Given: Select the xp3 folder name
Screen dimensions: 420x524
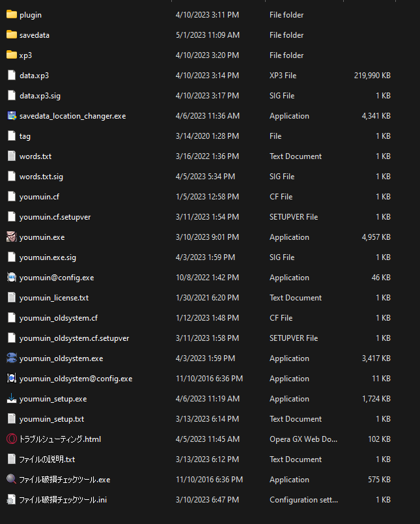Looking at the screenshot, I should [x=25, y=55].
